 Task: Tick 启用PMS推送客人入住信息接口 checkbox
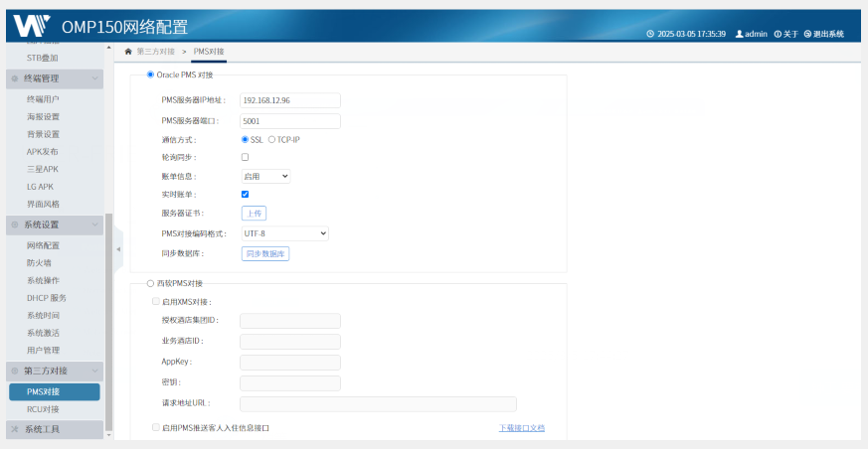pos(155,427)
